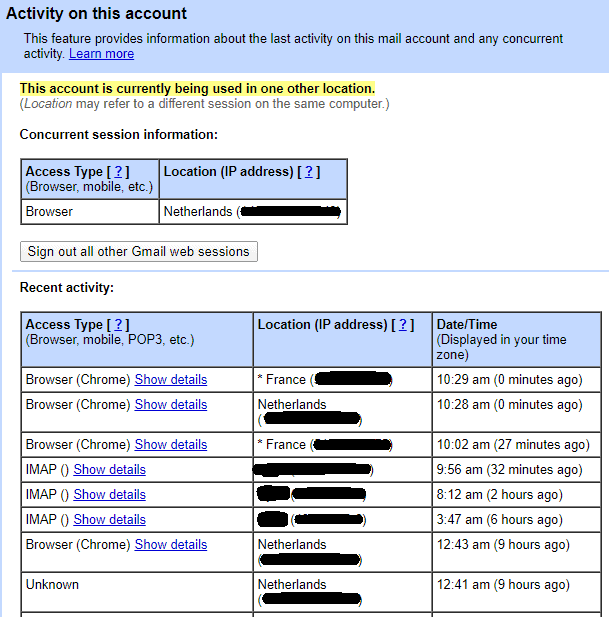Expand details for the 3:47 am IMAP entry

[x=109, y=520]
